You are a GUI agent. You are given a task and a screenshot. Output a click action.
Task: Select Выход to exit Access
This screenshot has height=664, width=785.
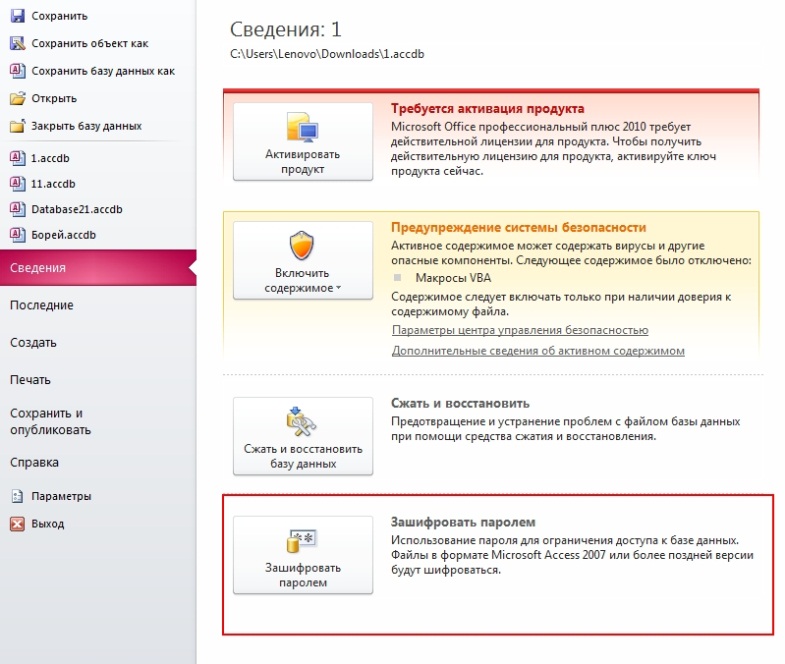tap(48, 524)
